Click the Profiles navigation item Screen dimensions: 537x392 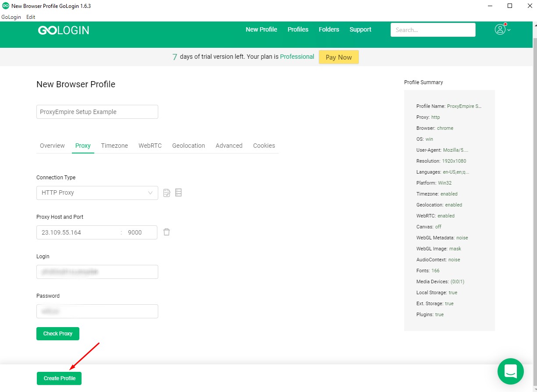click(298, 29)
